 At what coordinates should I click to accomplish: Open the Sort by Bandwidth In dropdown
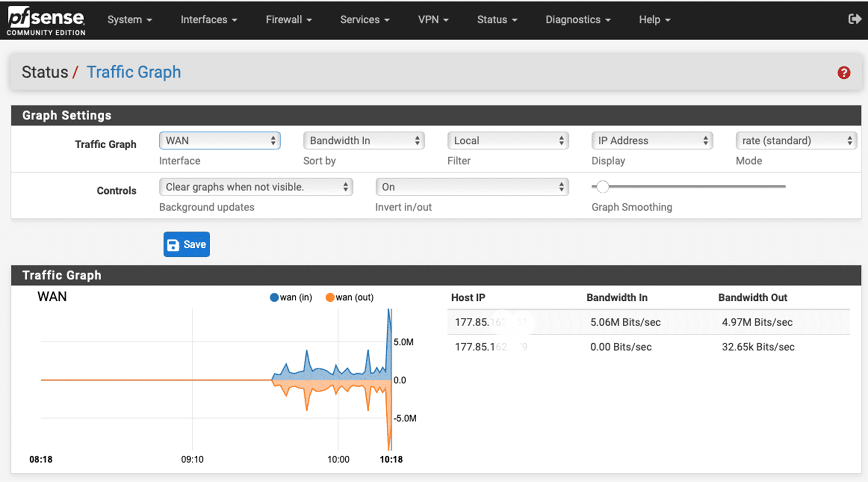point(364,141)
